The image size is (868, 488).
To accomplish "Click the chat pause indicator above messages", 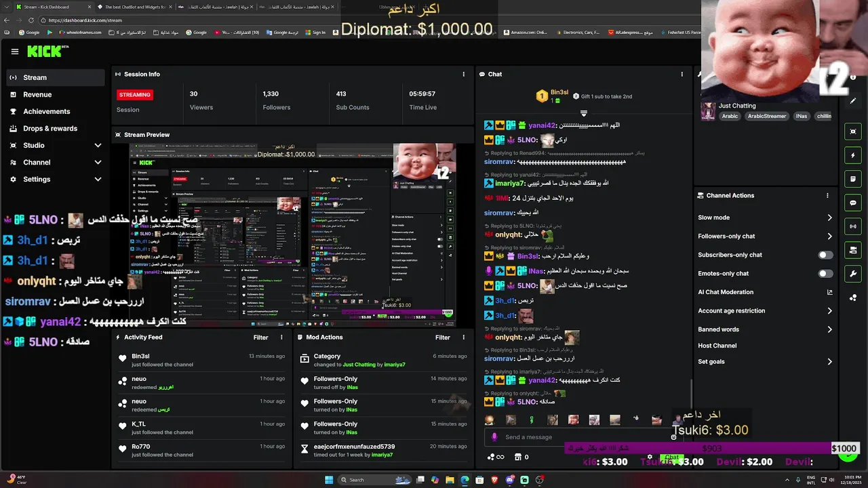I will pyautogui.click(x=583, y=113).
